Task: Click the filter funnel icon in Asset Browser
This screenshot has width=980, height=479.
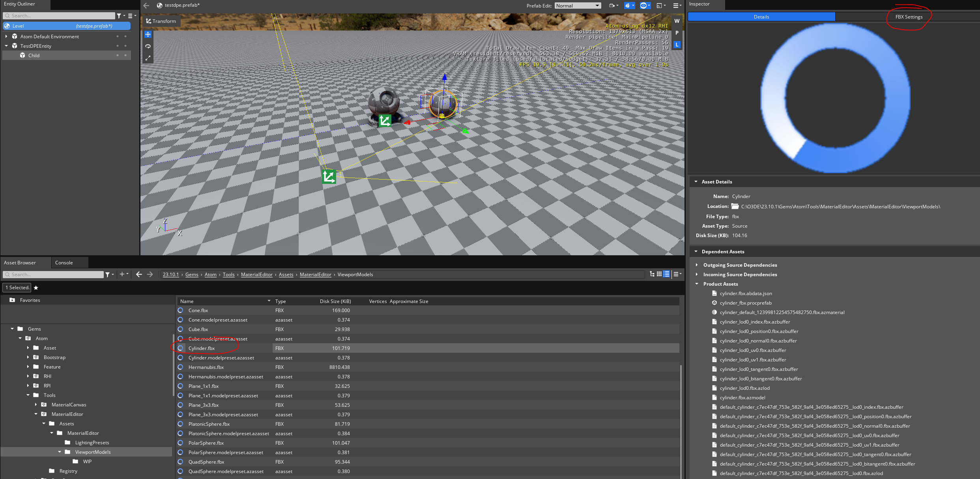Action: pyautogui.click(x=107, y=274)
